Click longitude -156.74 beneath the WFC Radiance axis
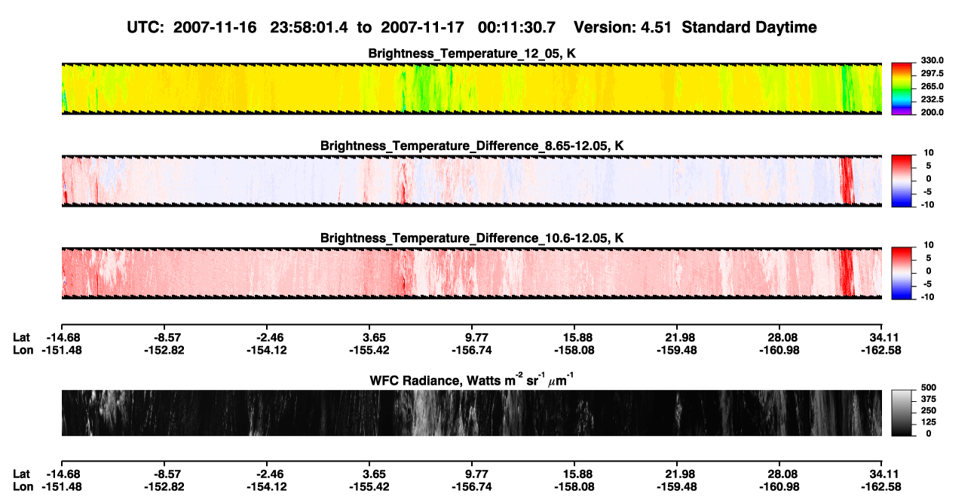Viewport: 980px width, 503px height. [x=472, y=486]
